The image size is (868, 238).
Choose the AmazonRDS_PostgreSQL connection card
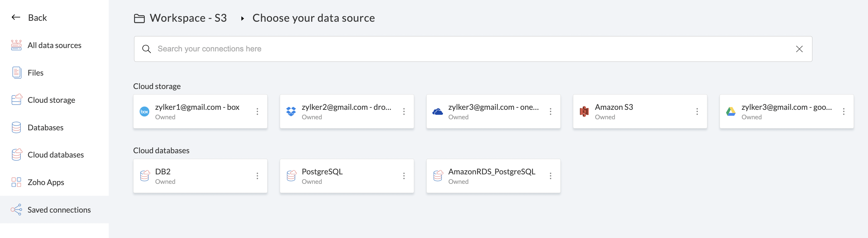click(491, 176)
